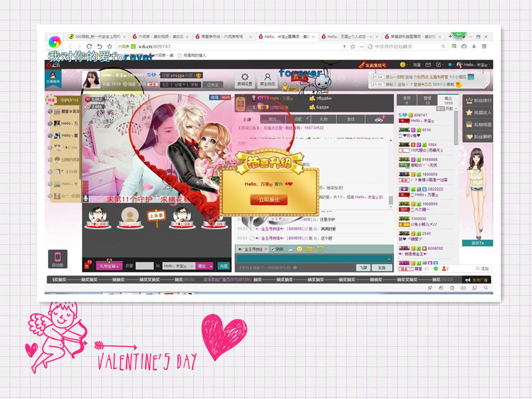This screenshot has height=399, width=532.
Task: Open 抢星达人 star panel
Action: coord(479,112)
